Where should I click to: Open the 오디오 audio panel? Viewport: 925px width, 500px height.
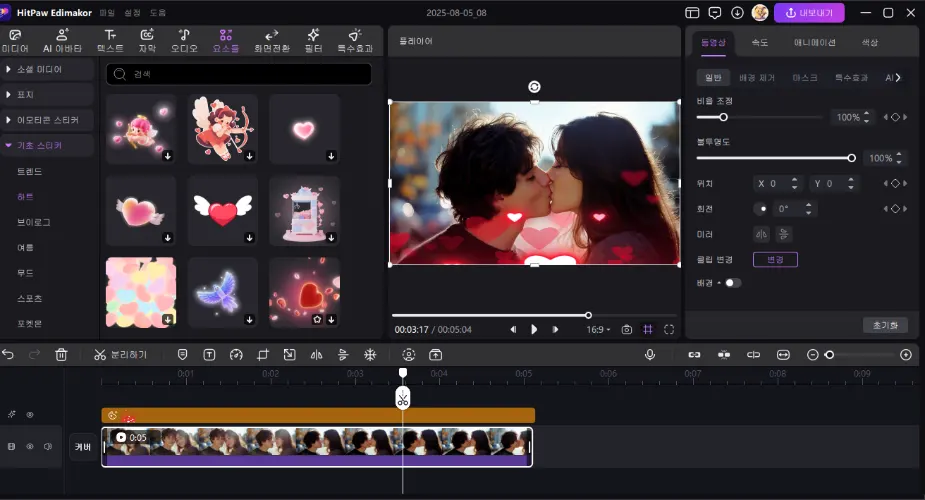[x=184, y=41]
